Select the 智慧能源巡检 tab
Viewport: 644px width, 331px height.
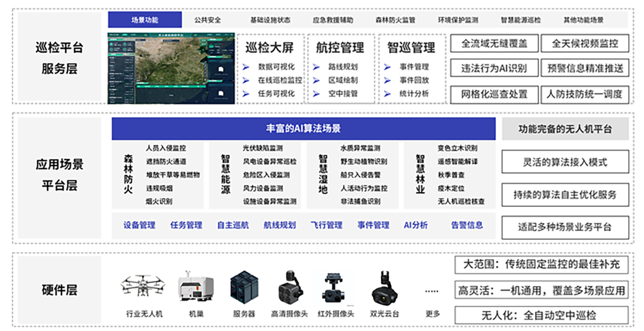point(522,19)
